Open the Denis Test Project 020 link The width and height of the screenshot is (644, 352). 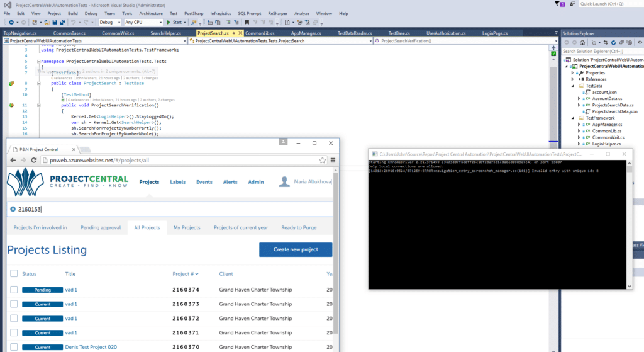[91, 347]
